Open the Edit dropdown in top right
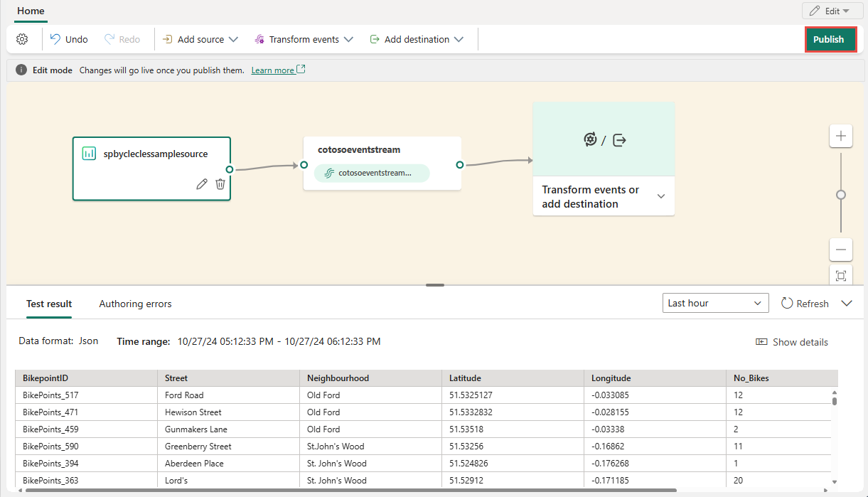 click(x=831, y=11)
